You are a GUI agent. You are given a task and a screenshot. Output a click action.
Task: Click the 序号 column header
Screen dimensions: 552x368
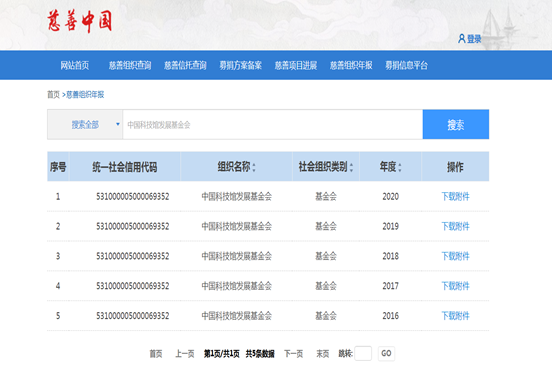(x=58, y=167)
